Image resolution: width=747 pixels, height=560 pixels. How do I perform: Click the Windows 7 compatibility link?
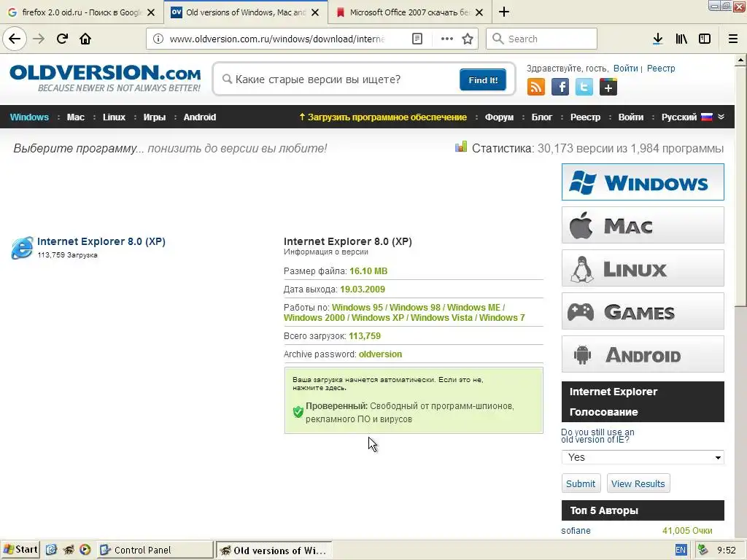[502, 318]
